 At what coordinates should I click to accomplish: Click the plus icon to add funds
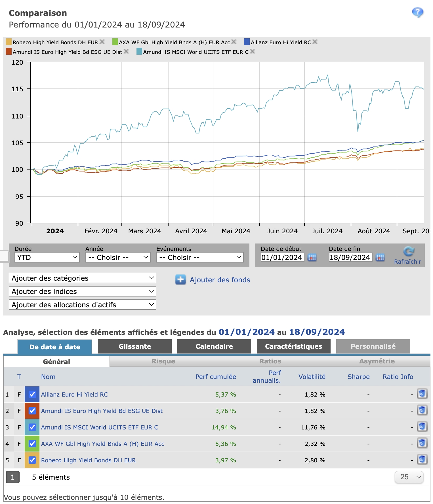180,280
